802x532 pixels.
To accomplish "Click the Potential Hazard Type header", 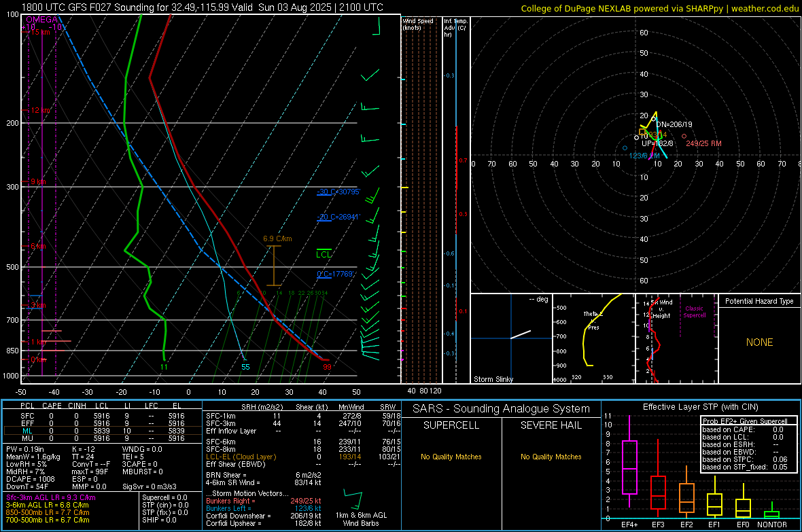I will (759, 301).
